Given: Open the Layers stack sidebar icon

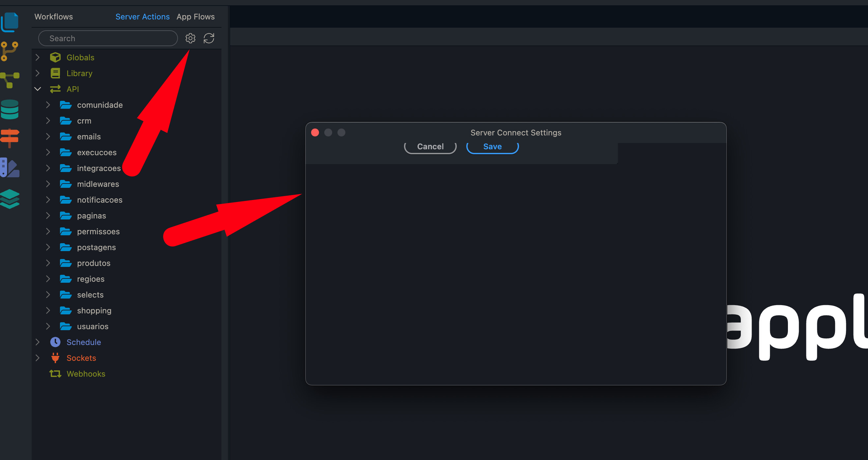Looking at the screenshot, I should (x=10, y=199).
